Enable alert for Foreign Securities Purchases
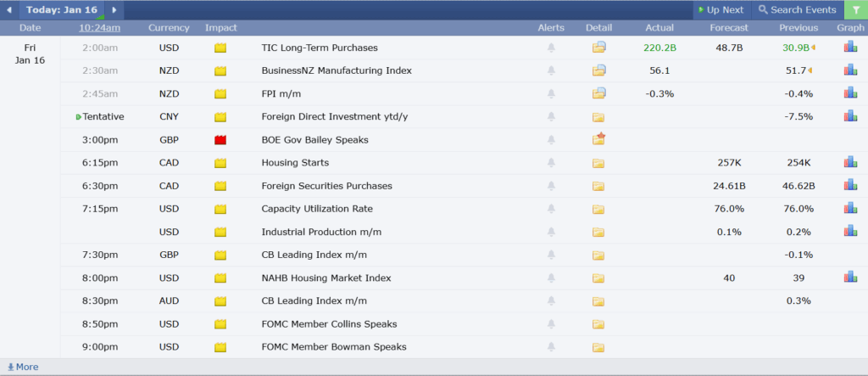Image resolution: width=868 pixels, height=376 pixels. (x=552, y=185)
